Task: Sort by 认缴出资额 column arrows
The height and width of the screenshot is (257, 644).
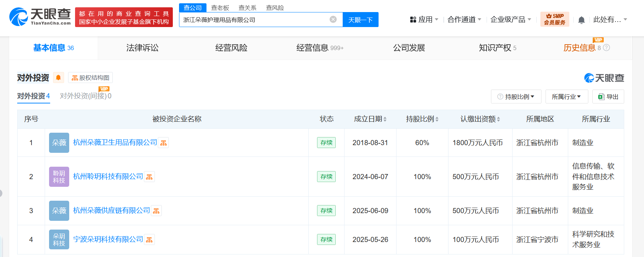Action: [x=498, y=119]
